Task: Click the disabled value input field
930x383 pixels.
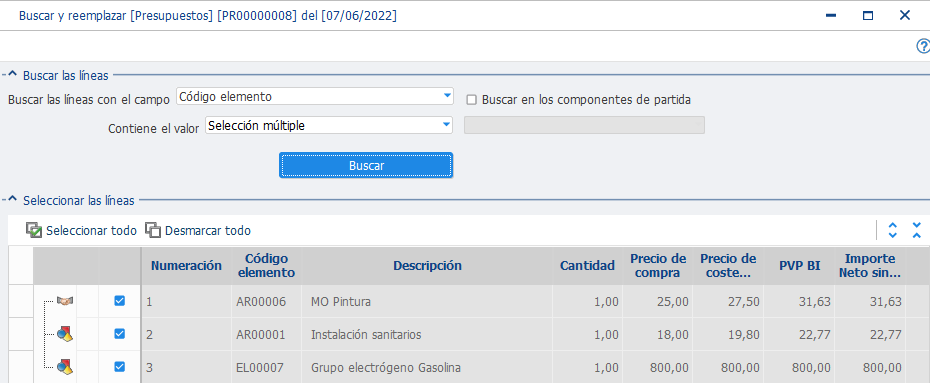Action: (584, 125)
